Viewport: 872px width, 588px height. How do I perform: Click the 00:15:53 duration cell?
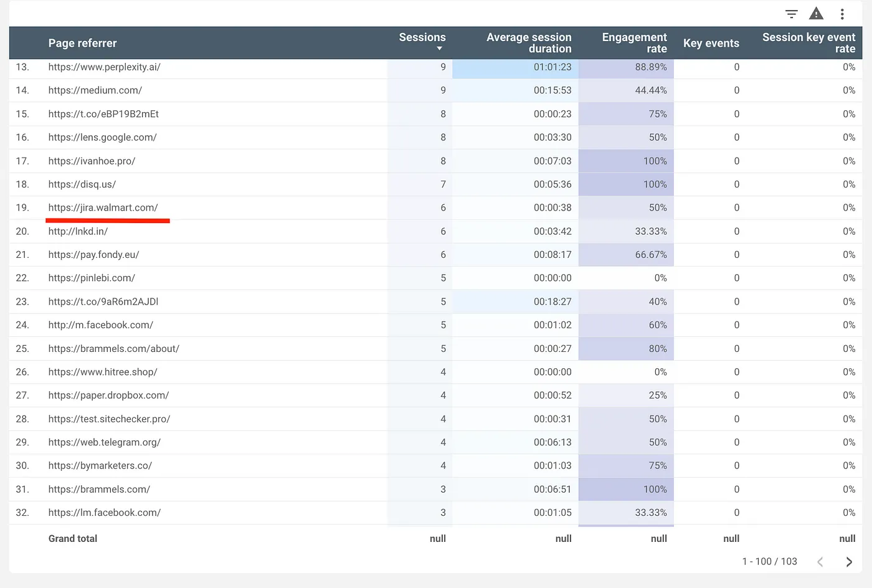tap(515, 90)
